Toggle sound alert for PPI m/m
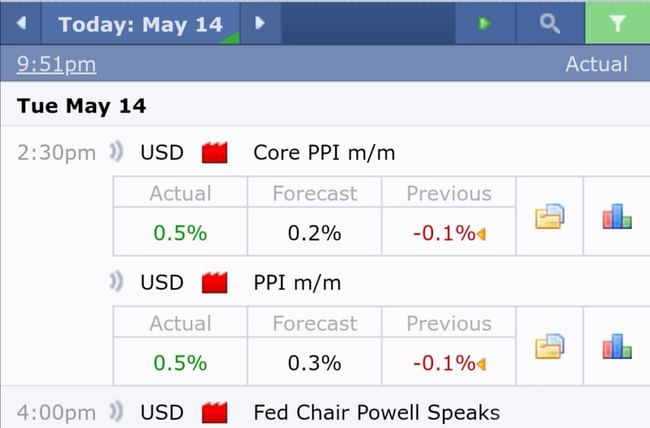The image size is (650, 428). point(116,282)
